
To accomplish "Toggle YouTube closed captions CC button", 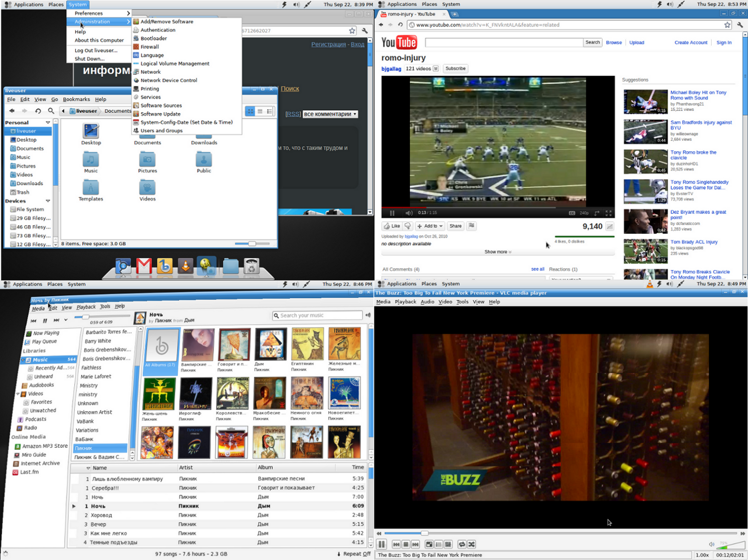I will [x=572, y=213].
